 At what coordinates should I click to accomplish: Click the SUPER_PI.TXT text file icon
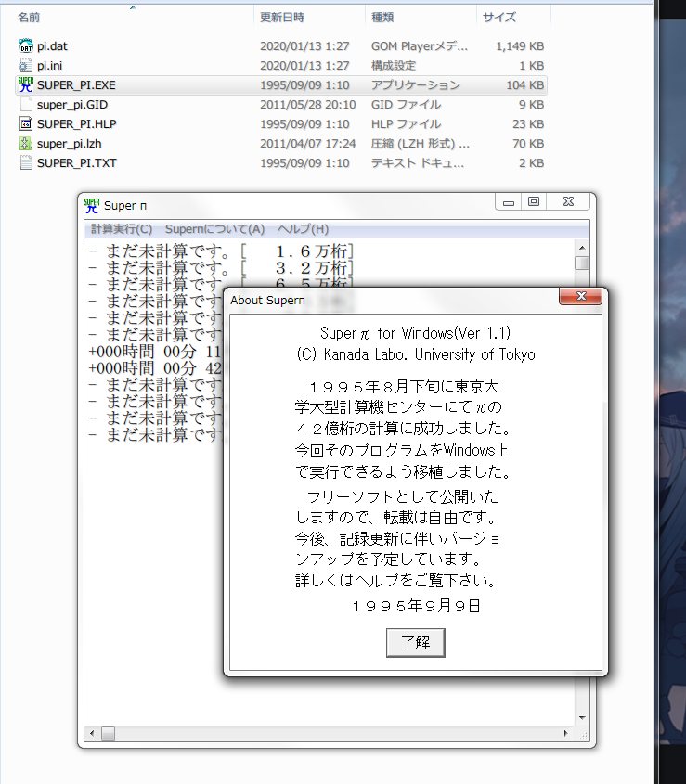coord(26,162)
